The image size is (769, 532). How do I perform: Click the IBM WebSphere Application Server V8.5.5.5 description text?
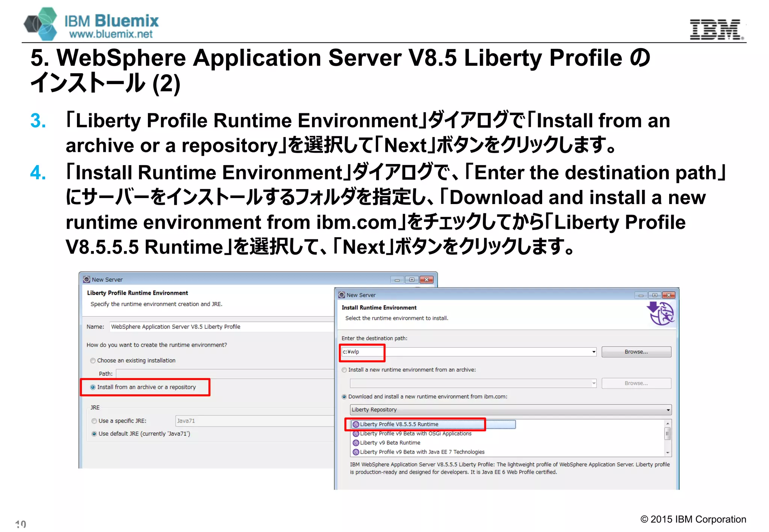tap(510, 468)
